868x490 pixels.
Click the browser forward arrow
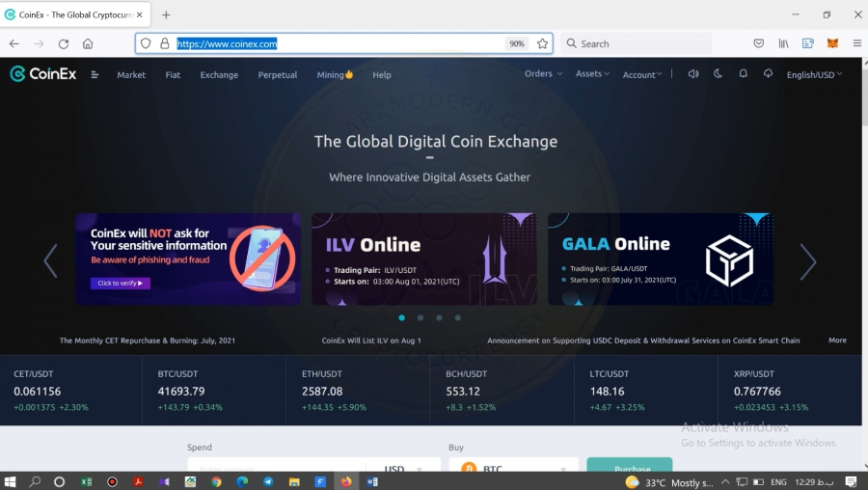(x=39, y=43)
